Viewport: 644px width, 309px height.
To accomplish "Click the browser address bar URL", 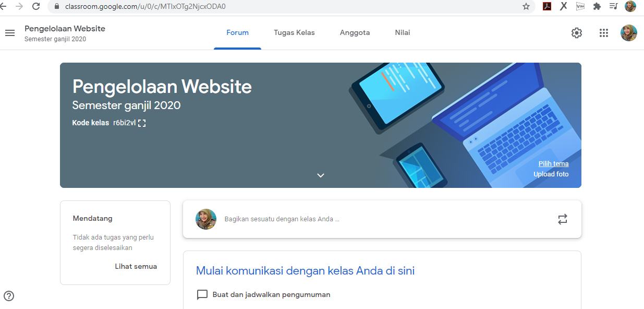I will [x=145, y=7].
